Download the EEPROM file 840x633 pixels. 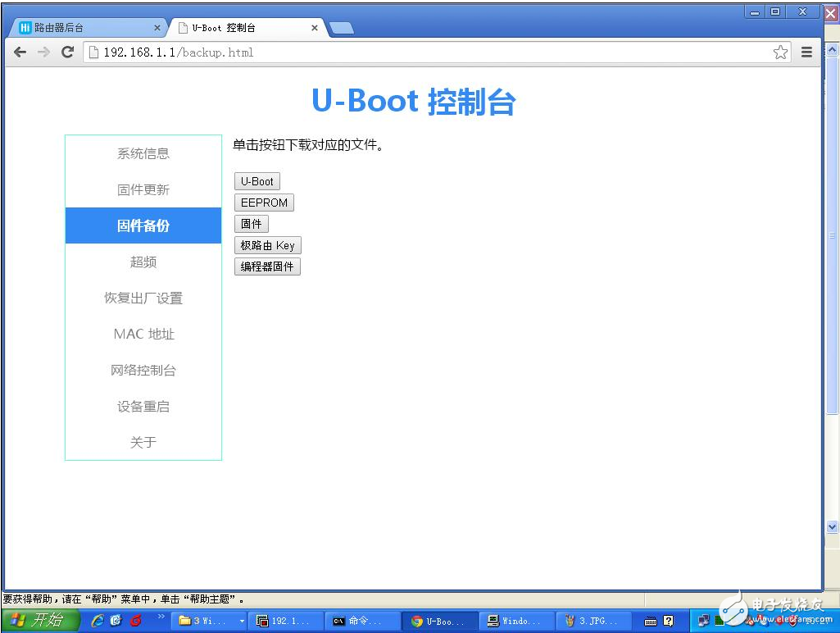click(x=264, y=203)
